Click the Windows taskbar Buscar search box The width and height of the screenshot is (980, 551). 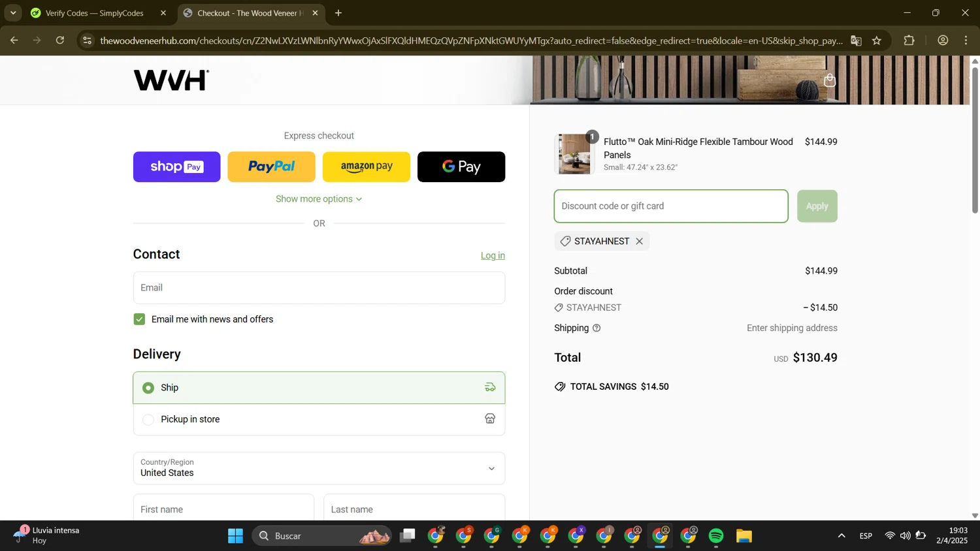[x=321, y=536]
